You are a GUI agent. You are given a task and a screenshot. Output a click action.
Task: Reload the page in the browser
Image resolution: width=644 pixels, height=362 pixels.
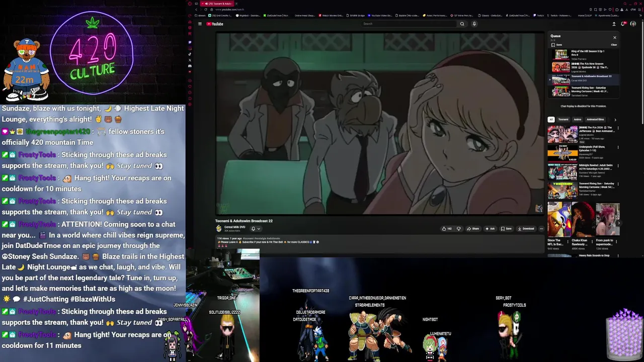coord(207,10)
